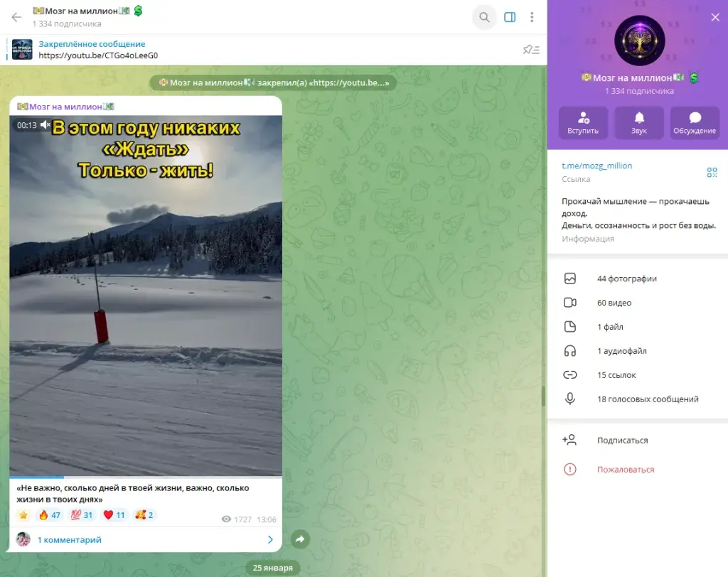
Task: Add the star reaction
Action: [x=23, y=514]
